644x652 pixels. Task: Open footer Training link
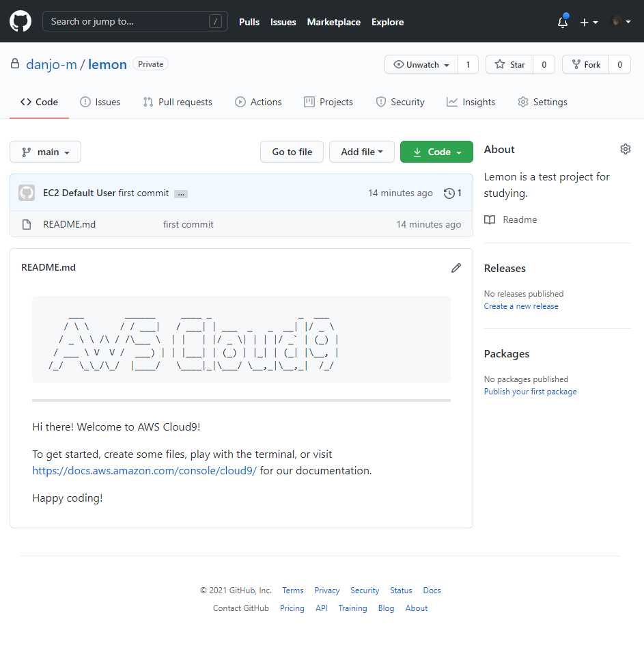coord(353,608)
